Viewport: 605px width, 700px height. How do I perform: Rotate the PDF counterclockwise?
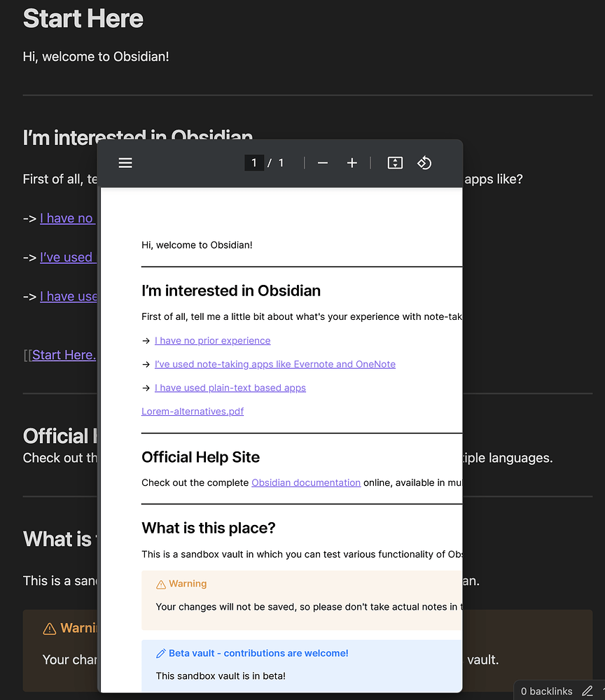click(424, 162)
